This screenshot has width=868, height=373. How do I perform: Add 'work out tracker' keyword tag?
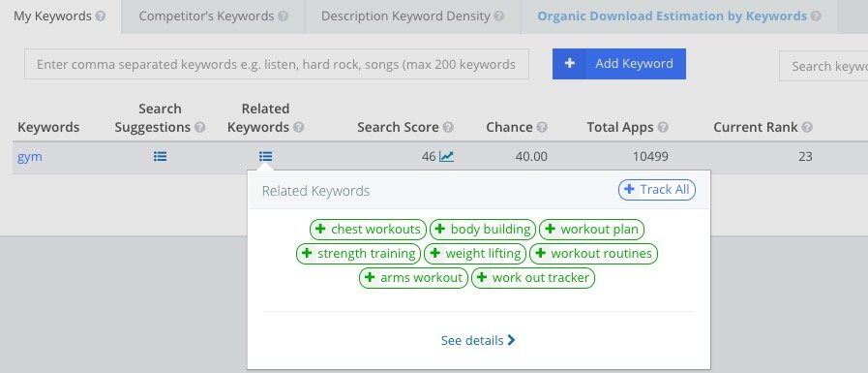(533, 278)
